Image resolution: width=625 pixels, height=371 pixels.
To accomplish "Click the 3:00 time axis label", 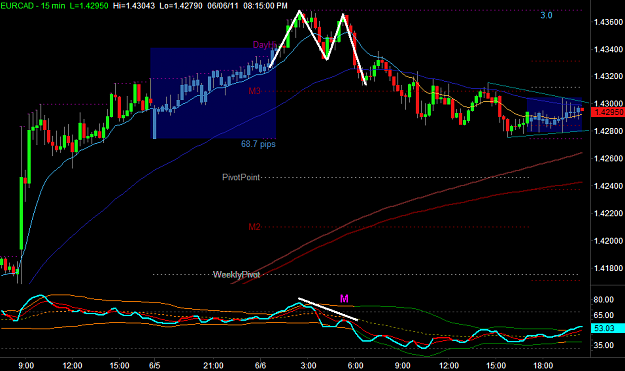I will point(308,365).
